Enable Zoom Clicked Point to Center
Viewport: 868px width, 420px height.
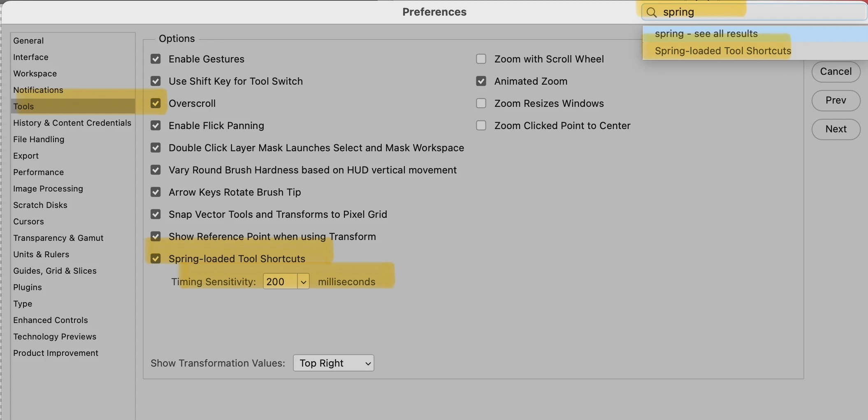click(481, 125)
